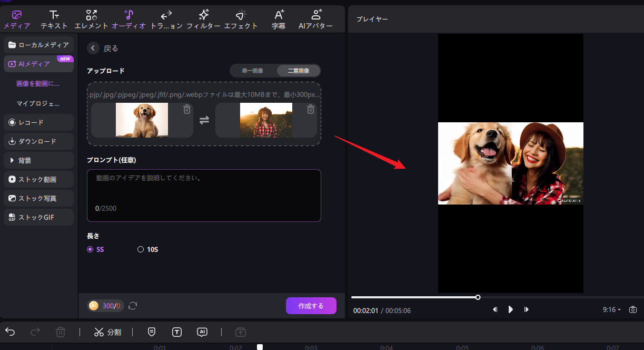Open the ストックGIF section

click(x=38, y=217)
